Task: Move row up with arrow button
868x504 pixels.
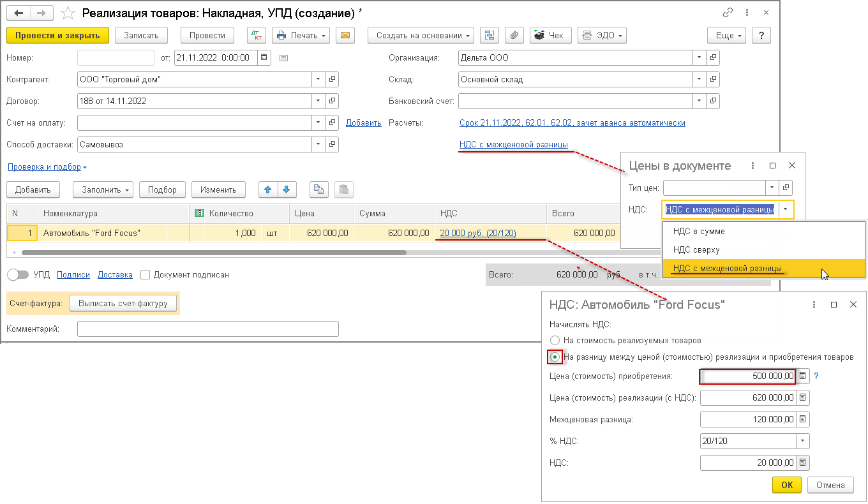Action: pyautogui.click(x=268, y=189)
